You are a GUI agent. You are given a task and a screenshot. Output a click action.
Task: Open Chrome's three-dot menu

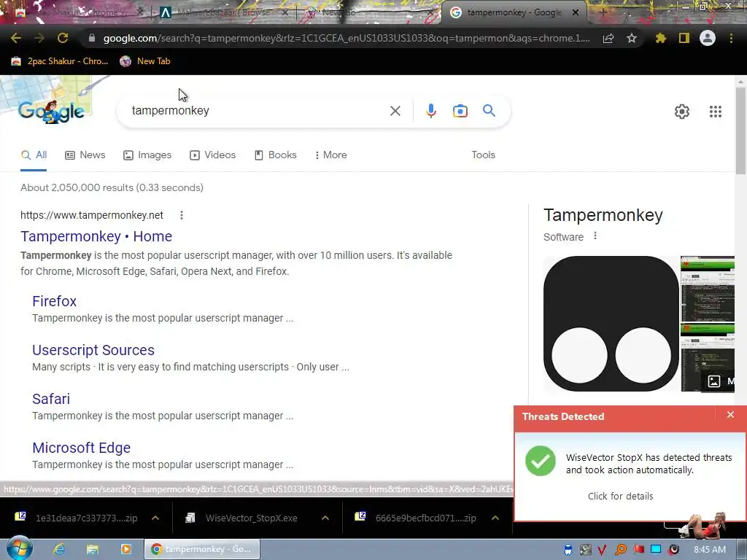coord(731,38)
